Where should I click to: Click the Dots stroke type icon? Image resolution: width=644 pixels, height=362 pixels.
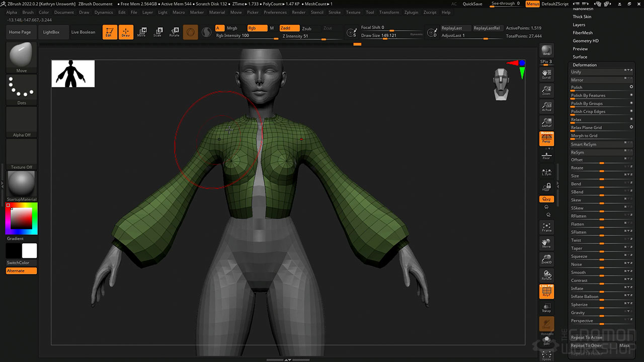(x=21, y=88)
